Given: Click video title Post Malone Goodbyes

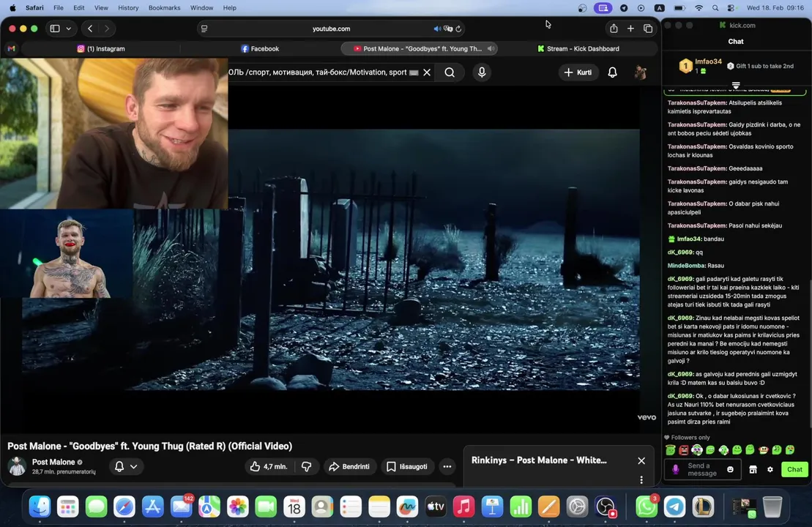Looking at the screenshot, I should 149,446.
